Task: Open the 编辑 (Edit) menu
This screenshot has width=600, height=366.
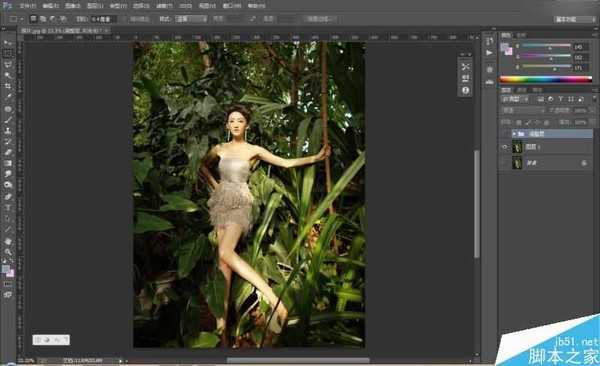Action: [x=51, y=6]
